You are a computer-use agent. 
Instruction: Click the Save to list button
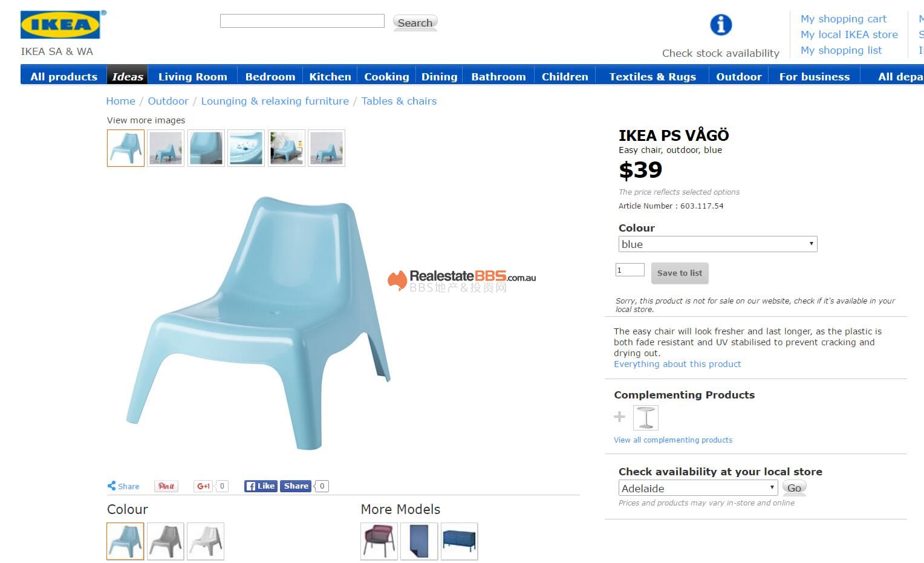coord(680,273)
